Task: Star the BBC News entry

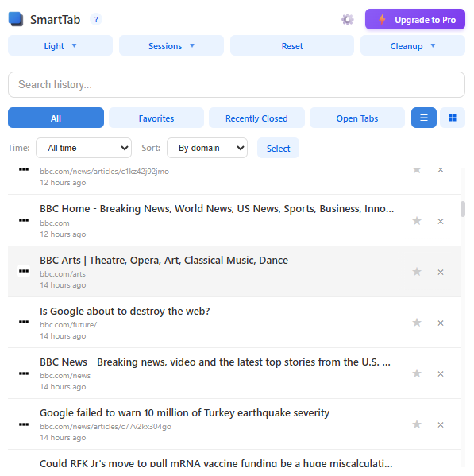Action: tap(417, 373)
